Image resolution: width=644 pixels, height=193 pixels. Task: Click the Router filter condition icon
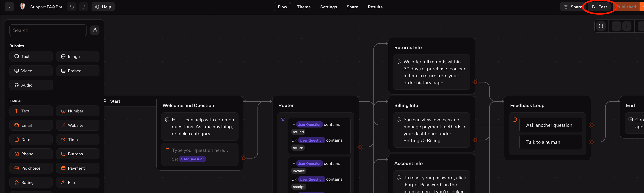pyautogui.click(x=283, y=120)
